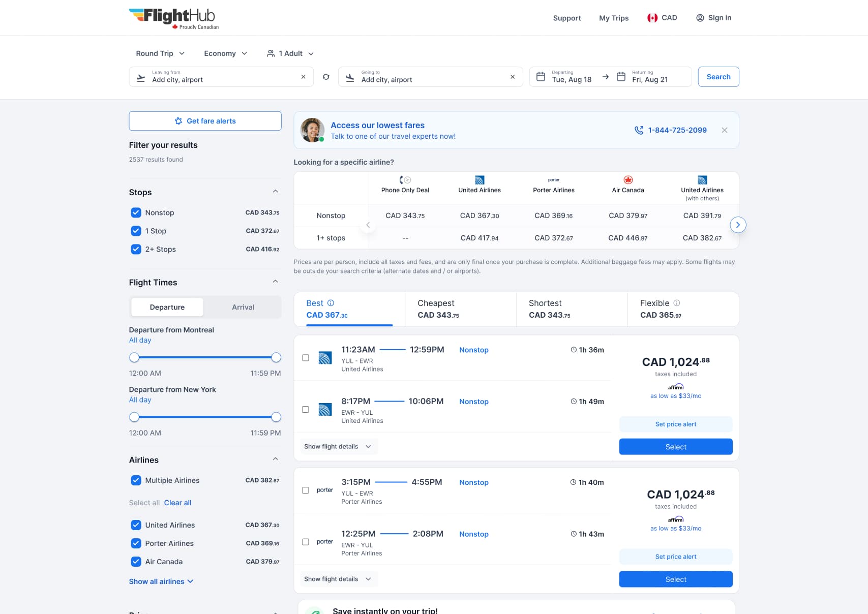The width and height of the screenshot is (868, 614).
Task: Click the Sign in user icon
Action: pyautogui.click(x=700, y=18)
